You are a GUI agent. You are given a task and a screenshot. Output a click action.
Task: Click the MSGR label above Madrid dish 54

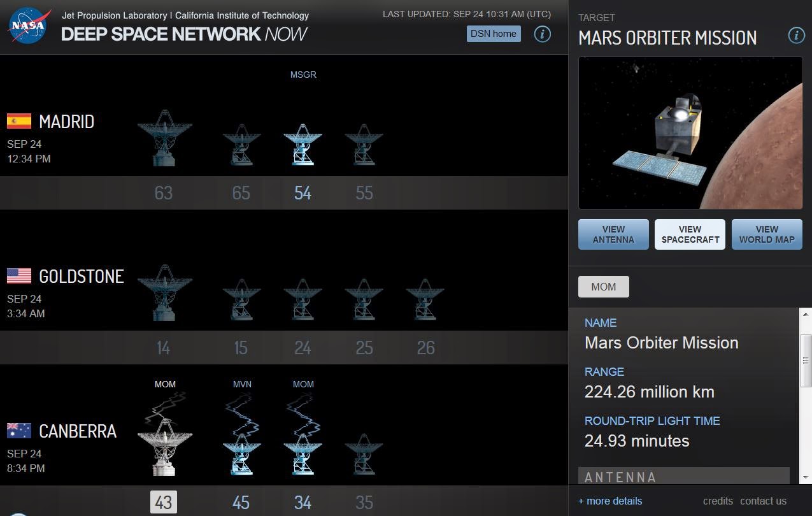point(303,75)
